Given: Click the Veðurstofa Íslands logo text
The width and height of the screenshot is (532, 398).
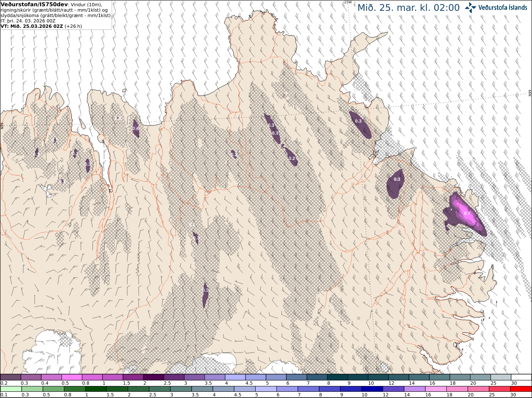Looking at the screenshot, I should [503, 7].
